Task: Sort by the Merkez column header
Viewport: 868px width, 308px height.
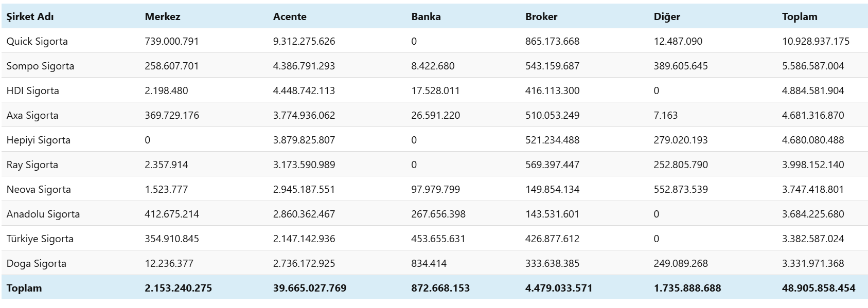Action: click(x=163, y=16)
